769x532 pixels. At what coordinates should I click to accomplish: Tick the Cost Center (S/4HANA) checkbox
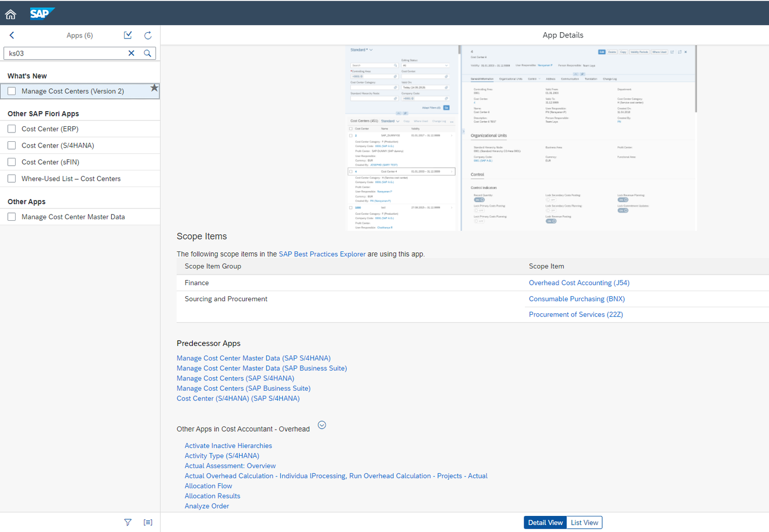click(x=11, y=145)
